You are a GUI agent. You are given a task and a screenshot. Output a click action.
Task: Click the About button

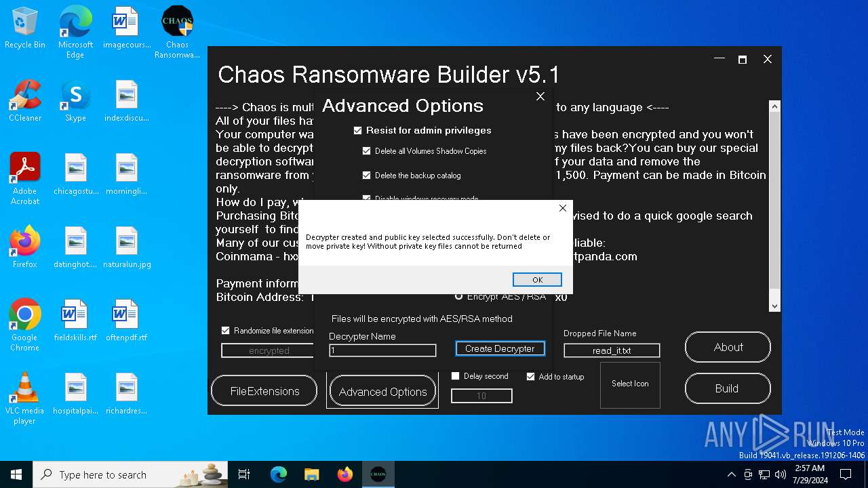pyautogui.click(x=728, y=347)
